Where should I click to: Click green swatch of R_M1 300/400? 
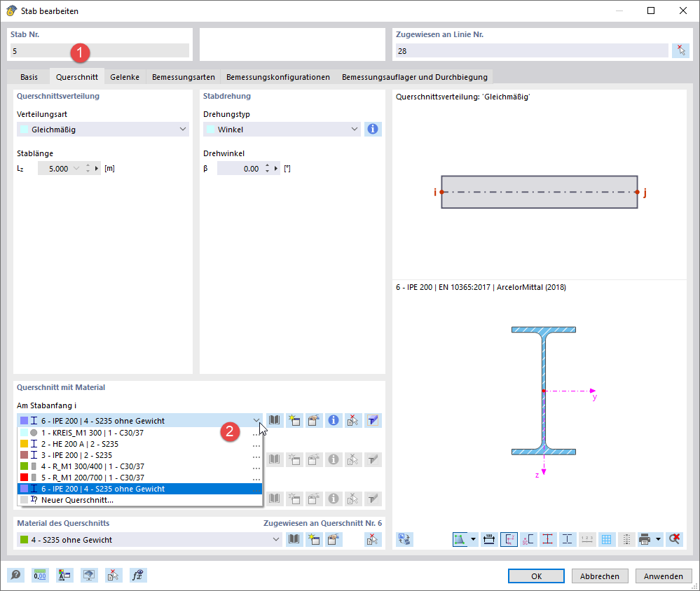(24, 466)
